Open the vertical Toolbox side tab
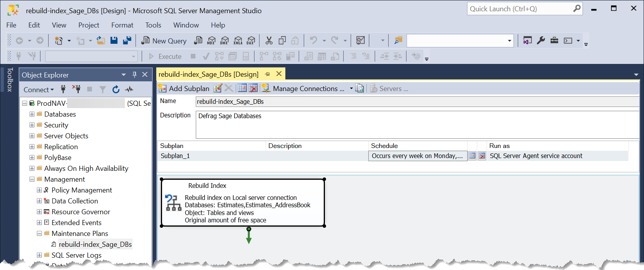This screenshot has height=270, width=644. pyautogui.click(x=10, y=79)
